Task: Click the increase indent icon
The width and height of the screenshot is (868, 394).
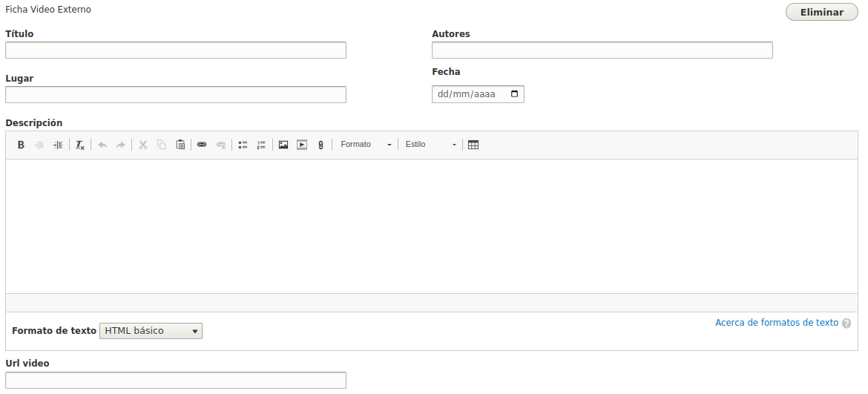Action: (x=58, y=145)
